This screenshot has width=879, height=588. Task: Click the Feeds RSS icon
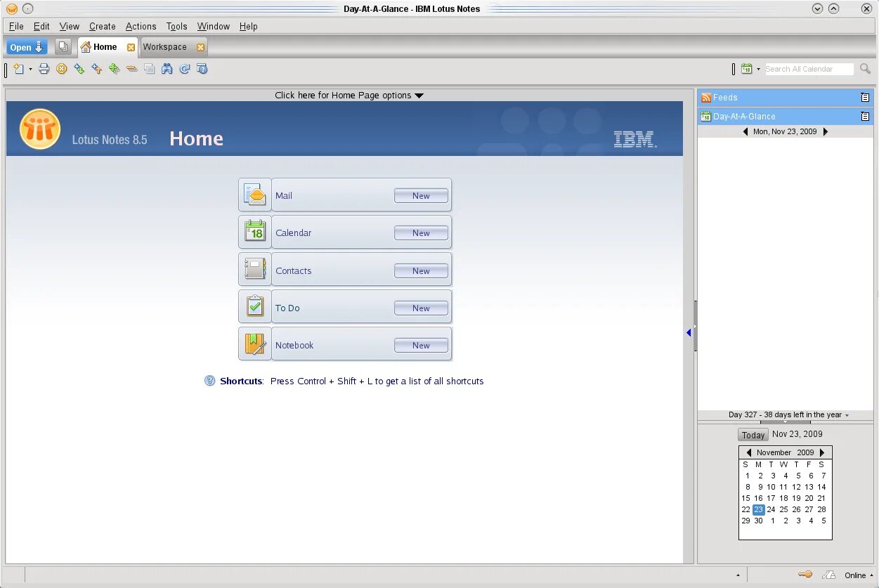(x=706, y=98)
